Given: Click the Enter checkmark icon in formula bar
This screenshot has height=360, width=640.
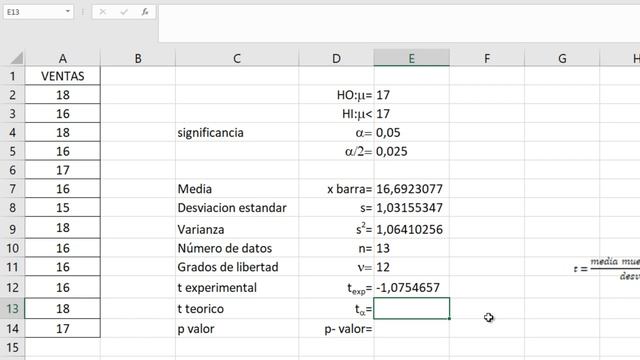Looking at the screenshot, I should (x=124, y=12).
